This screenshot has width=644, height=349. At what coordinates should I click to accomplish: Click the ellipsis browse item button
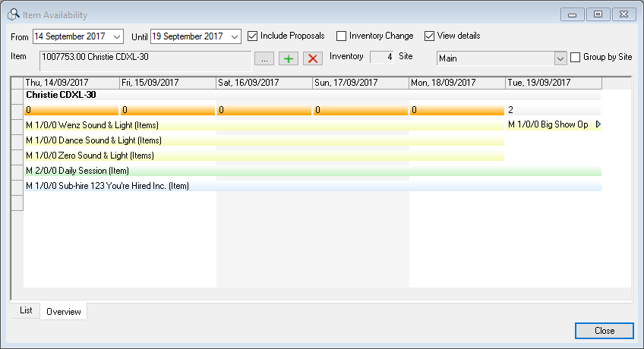pyautogui.click(x=264, y=58)
